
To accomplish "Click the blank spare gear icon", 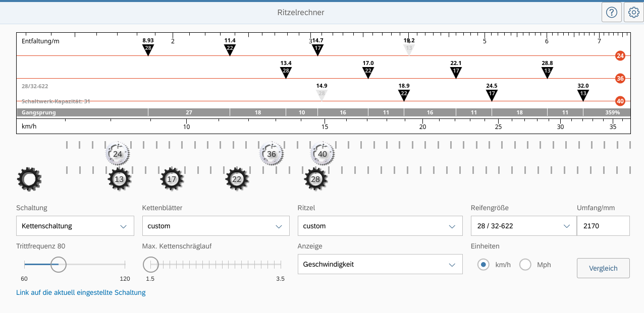I will [29, 179].
